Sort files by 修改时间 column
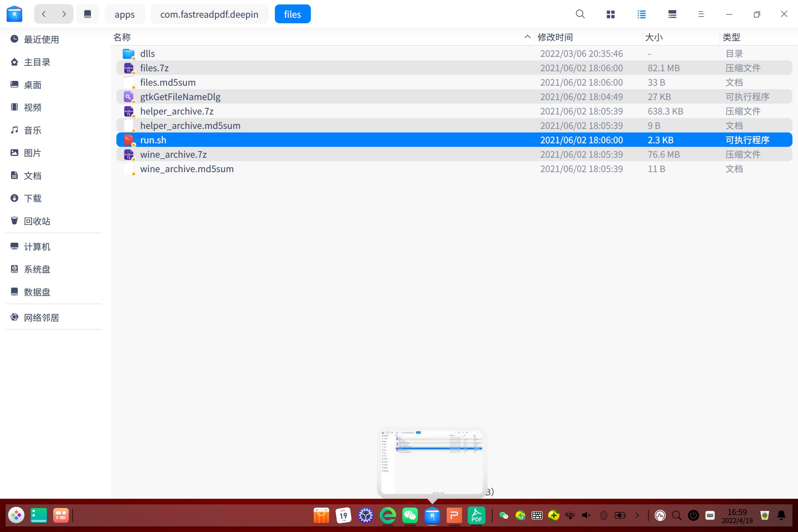 point(555,37)
